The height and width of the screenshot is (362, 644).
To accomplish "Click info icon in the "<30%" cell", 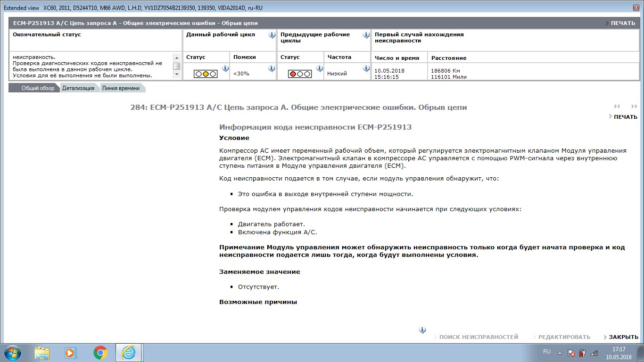I will (272, 68).
